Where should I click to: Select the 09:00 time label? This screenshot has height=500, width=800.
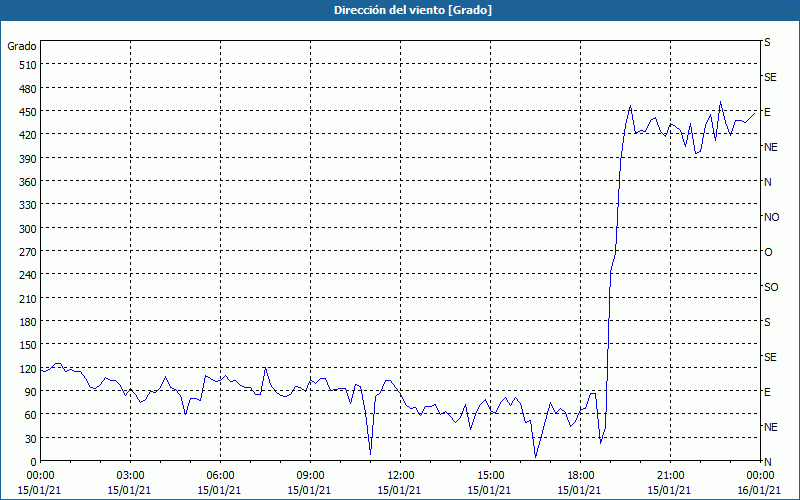tap(310, 476)
